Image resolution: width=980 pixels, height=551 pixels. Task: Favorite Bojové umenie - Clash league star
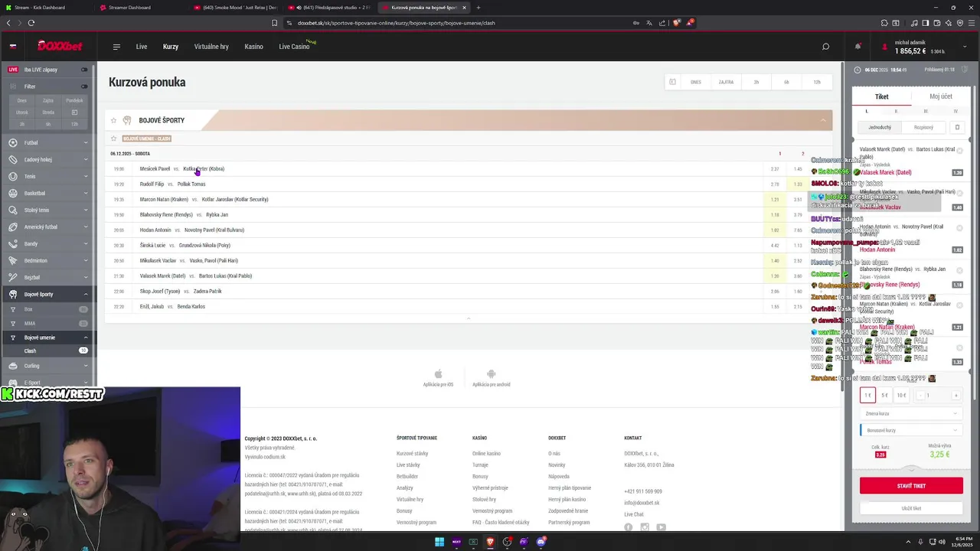(113, 139)
